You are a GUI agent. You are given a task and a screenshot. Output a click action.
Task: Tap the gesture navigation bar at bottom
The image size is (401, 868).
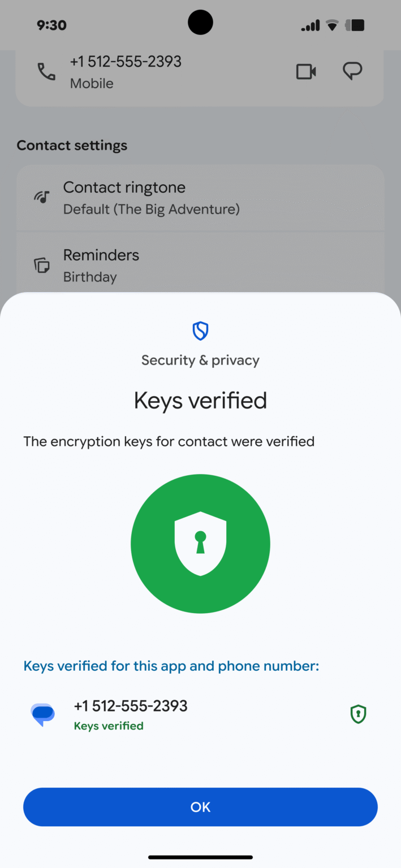coord(200,857)
